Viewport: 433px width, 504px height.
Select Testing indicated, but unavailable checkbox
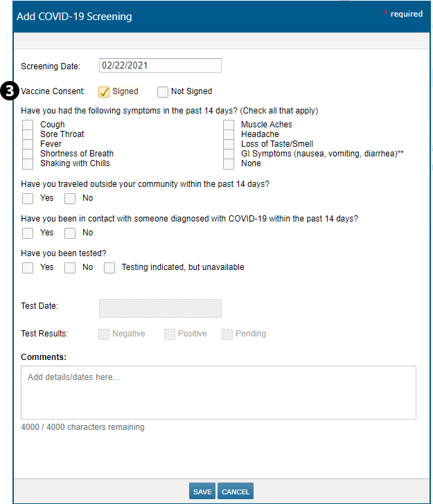(x=109, y=268)
